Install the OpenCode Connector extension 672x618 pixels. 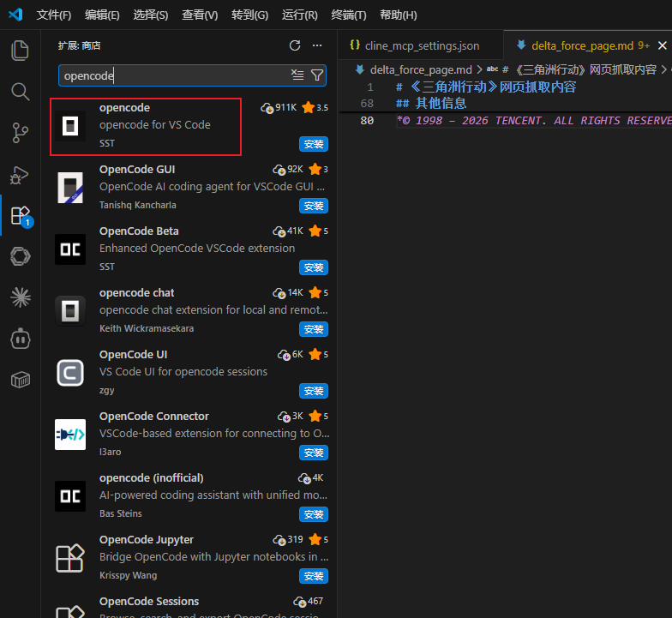314,453
